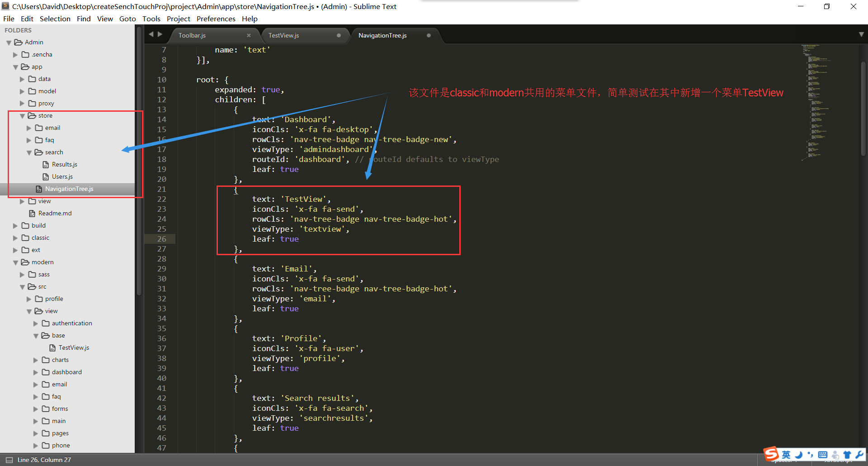Toggle side bar via status bar panel icon
The height and width of the screenshot is (466, 868).
(x=9, y=460)
